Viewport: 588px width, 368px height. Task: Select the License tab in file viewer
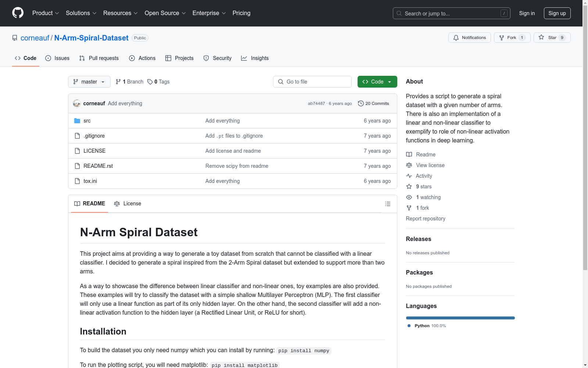[x=128, y=204]
